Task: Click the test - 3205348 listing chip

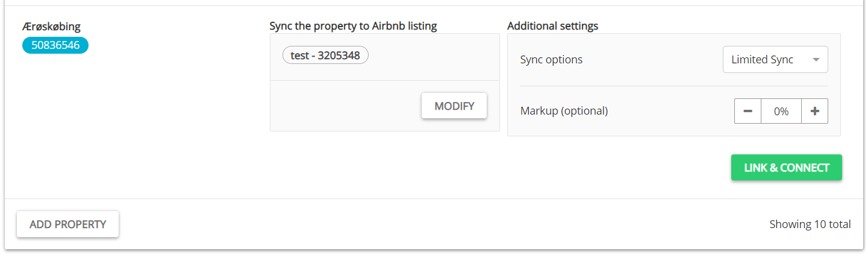Action: (325, 56)
